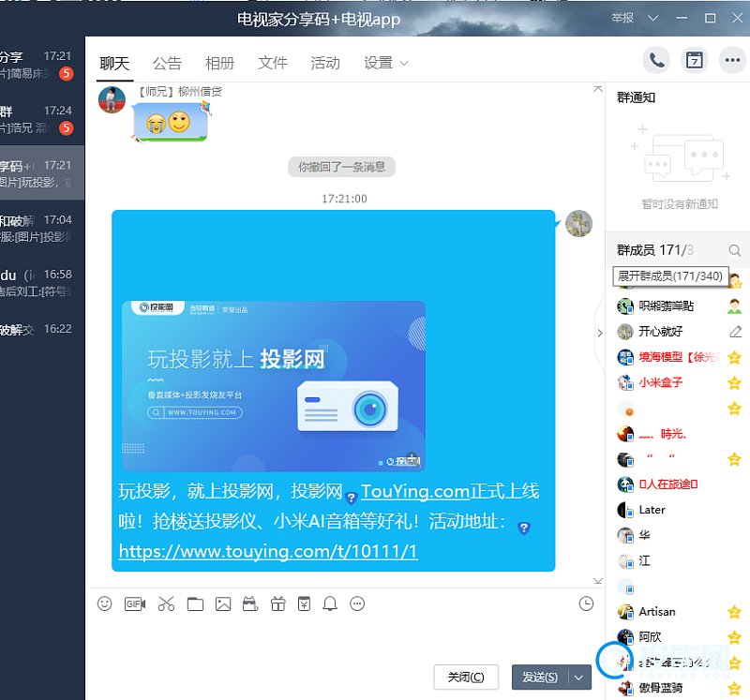The image size is (750, 700).
Task: Select group member Artisan
Action: pos(657,612)
